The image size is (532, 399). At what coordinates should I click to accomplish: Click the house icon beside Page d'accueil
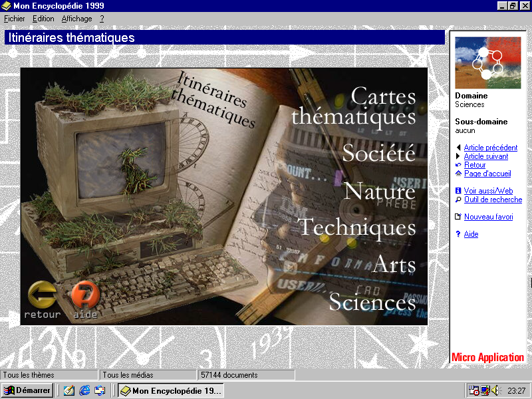pos(458,174)
